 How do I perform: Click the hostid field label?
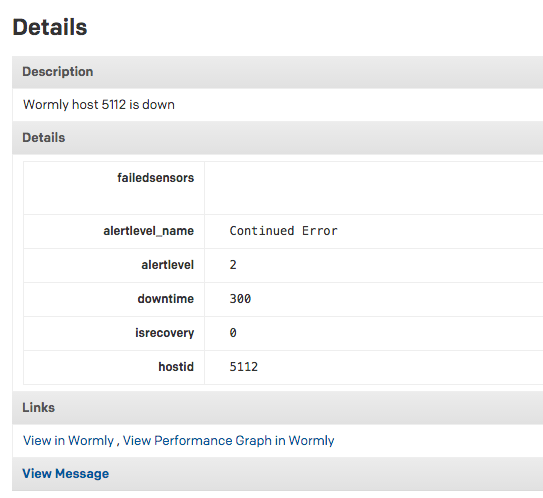pyautogui.click(x=176, y=366)
